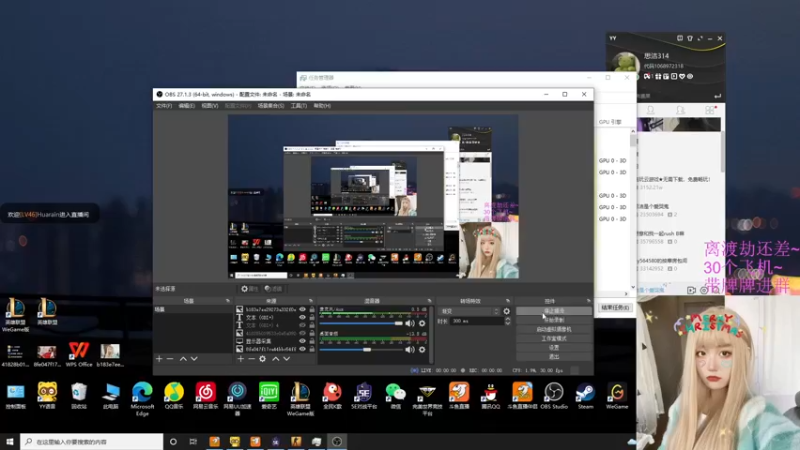
Task: Pop out the 场景 dock panel
Action: coord(228,301)
